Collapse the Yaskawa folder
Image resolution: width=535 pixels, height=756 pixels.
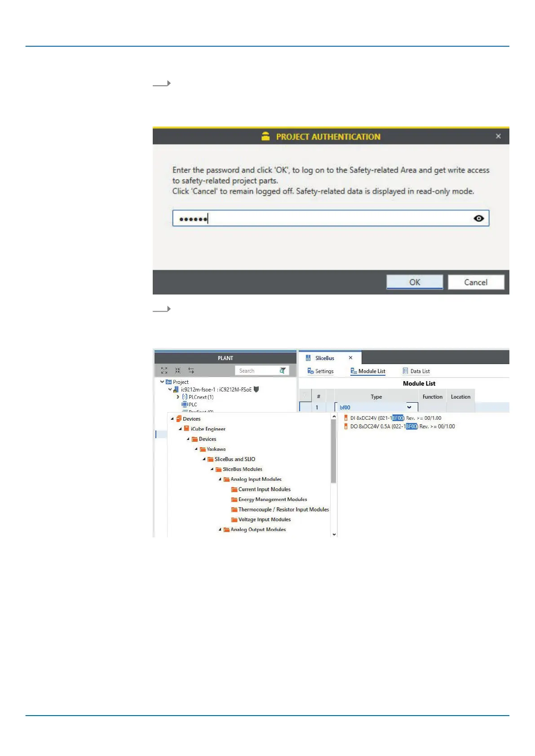196,449
